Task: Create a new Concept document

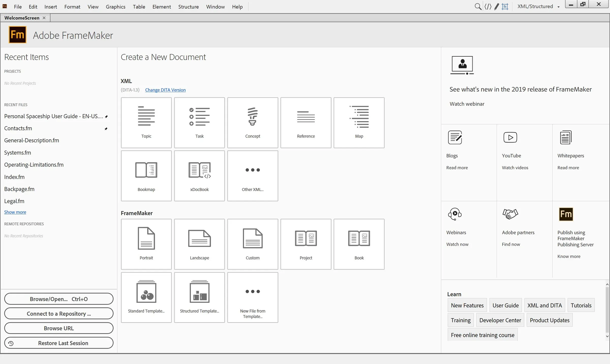Action: 252,122
